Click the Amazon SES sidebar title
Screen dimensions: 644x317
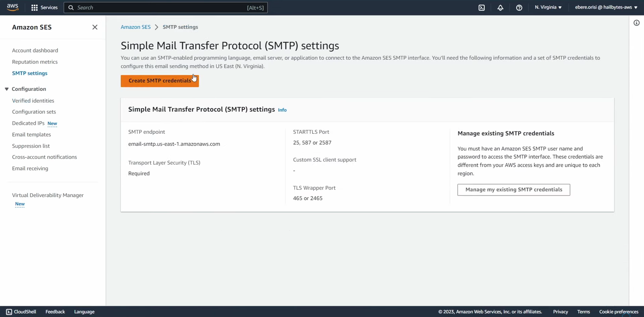(x=32, y=27)
